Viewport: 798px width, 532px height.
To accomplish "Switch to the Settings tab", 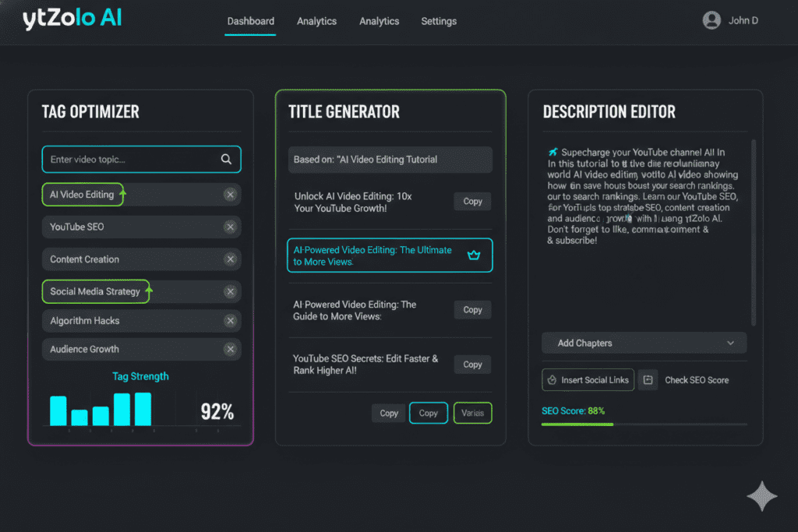I will tap(438, 21).
